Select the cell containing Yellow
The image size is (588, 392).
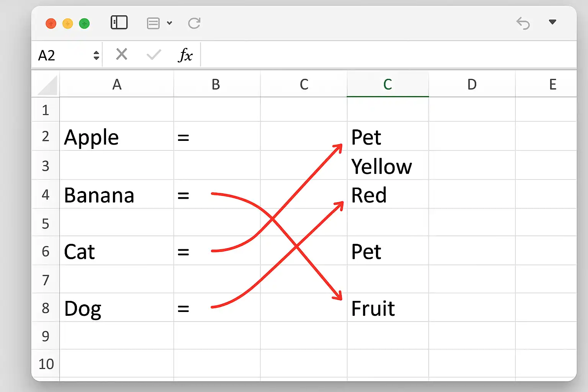[x=388, y=165]
